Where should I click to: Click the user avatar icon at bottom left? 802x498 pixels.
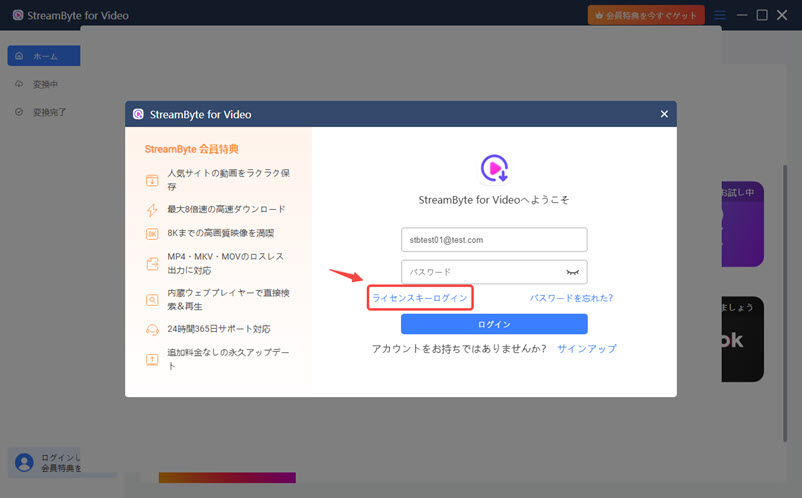point(24,463)
